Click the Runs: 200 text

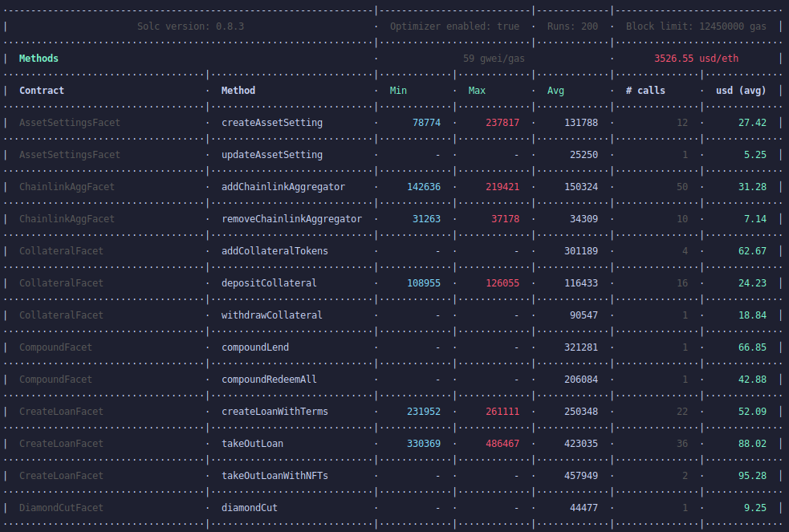pos(572,26)
